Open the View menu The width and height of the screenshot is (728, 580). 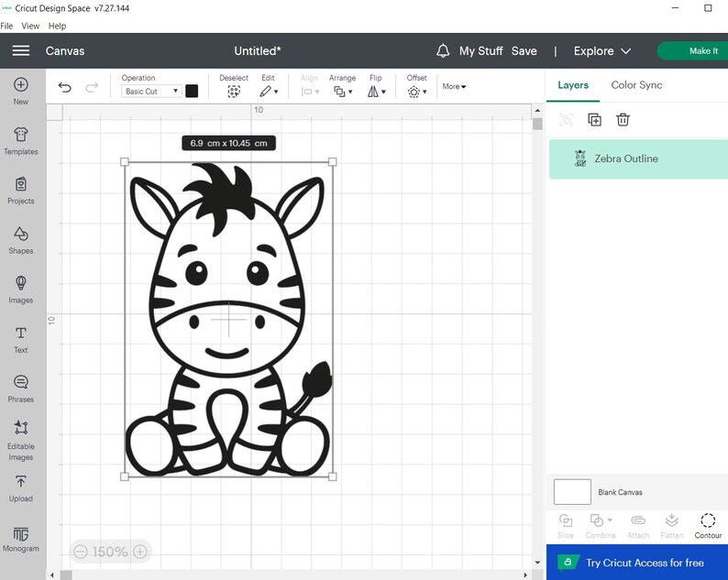[30, 26]
